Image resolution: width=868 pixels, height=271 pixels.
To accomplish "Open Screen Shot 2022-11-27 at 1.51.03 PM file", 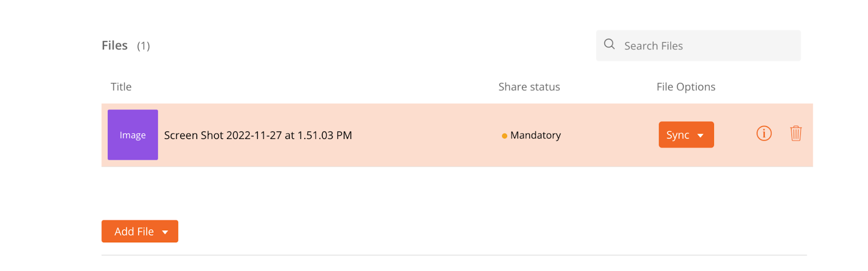I will pos(258,135).
